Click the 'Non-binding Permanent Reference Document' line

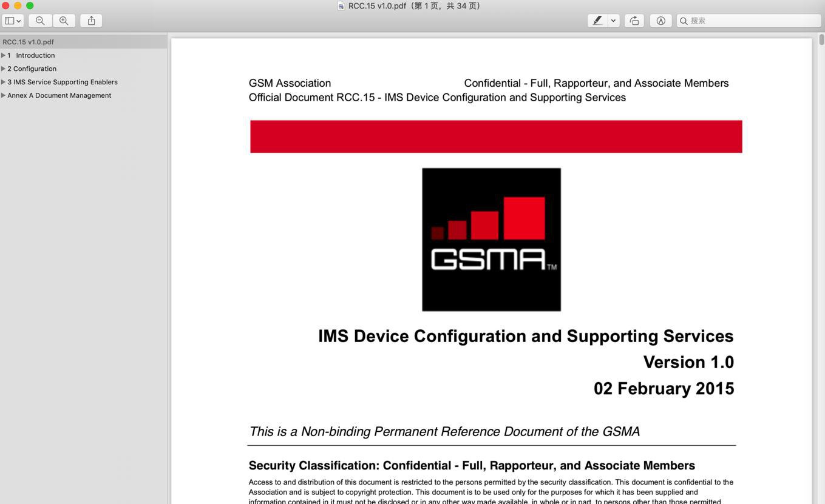tap(444, 431)
